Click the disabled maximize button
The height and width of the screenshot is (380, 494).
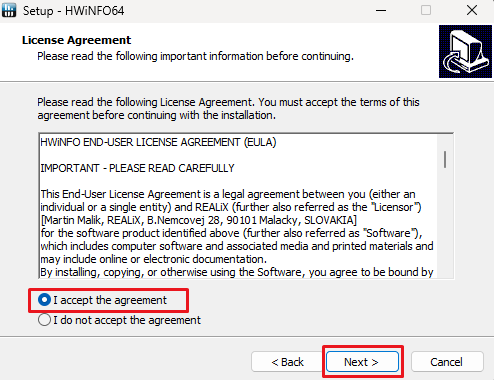pyautogui.click(x=426, y=10)
